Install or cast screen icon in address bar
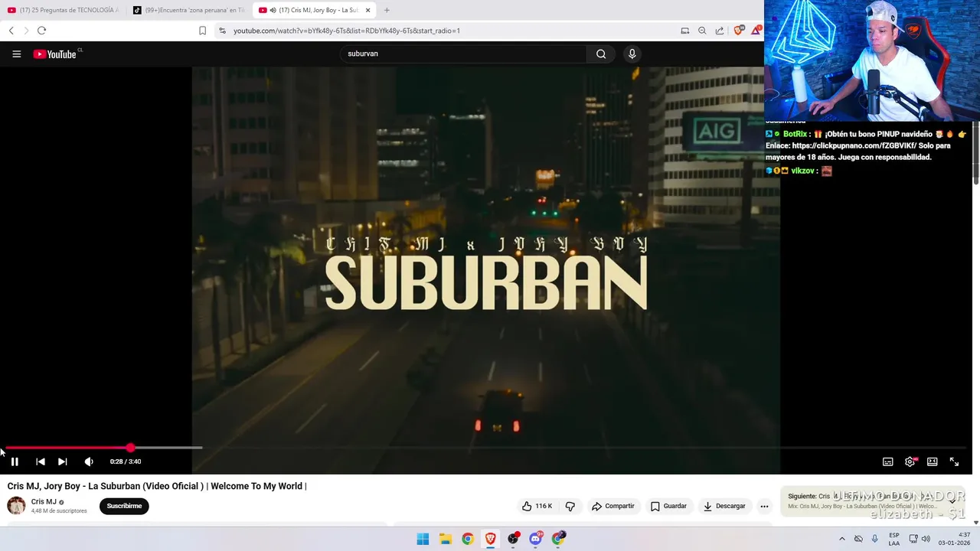Screen dimensions: 980x551 pos(685,31)
